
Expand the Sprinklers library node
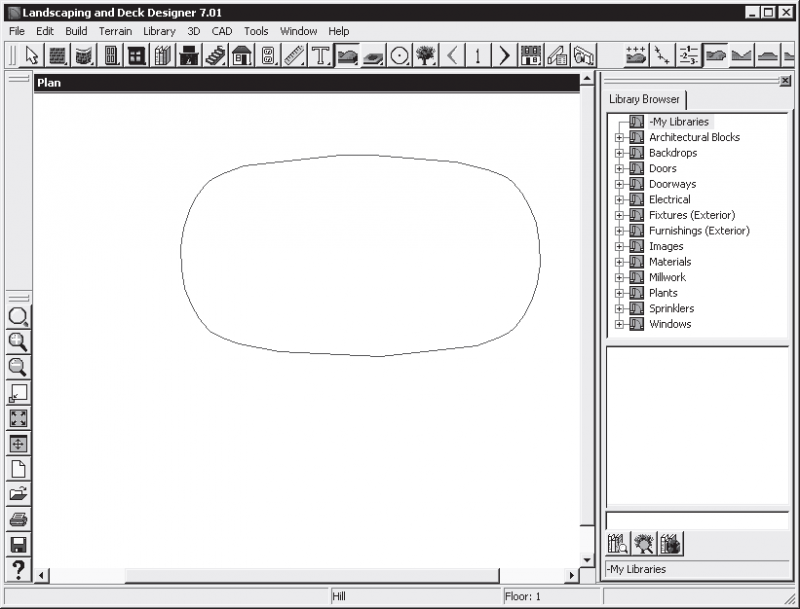pos(619,309)
